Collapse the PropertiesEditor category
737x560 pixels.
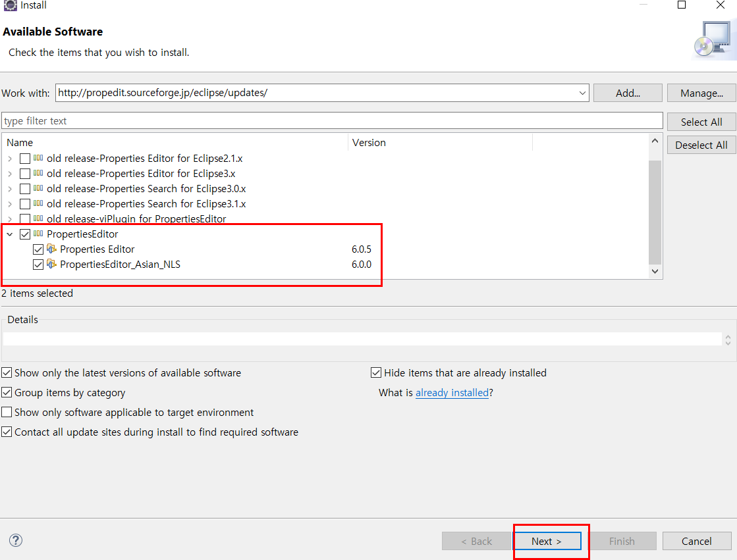pos(10,234)
